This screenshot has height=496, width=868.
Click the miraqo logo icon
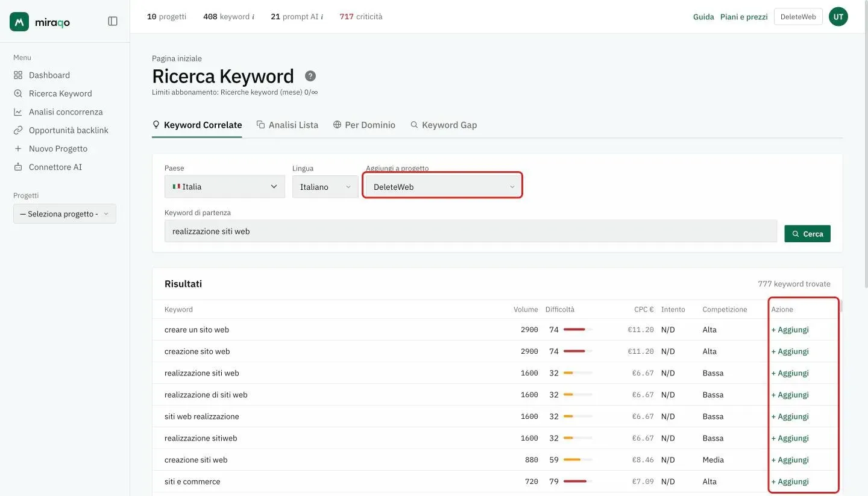point(19,22)
